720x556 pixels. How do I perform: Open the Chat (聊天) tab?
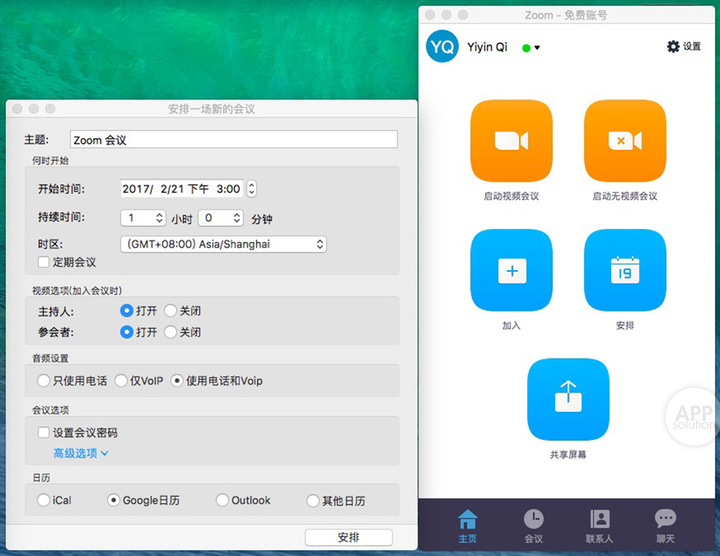[665, 526]
